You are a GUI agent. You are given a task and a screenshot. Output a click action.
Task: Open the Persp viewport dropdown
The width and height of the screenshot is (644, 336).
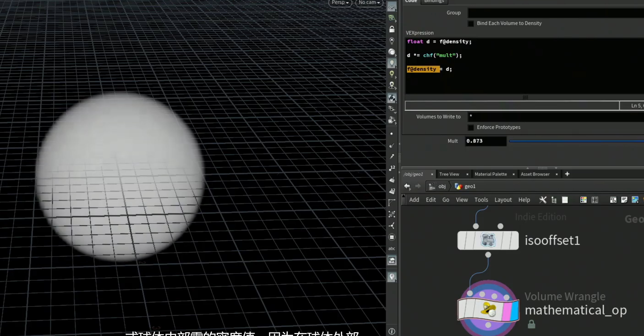tap(340, 3)
